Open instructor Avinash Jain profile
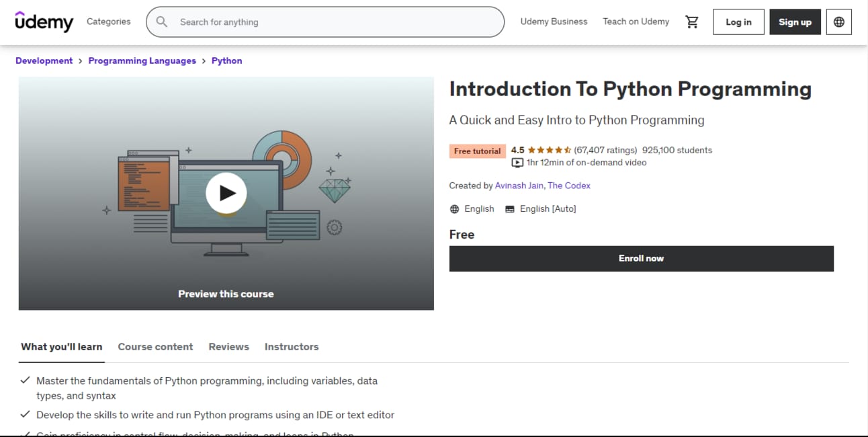This screenshot has height=437, width=868. pyautogui.click(x=519, y=186)
